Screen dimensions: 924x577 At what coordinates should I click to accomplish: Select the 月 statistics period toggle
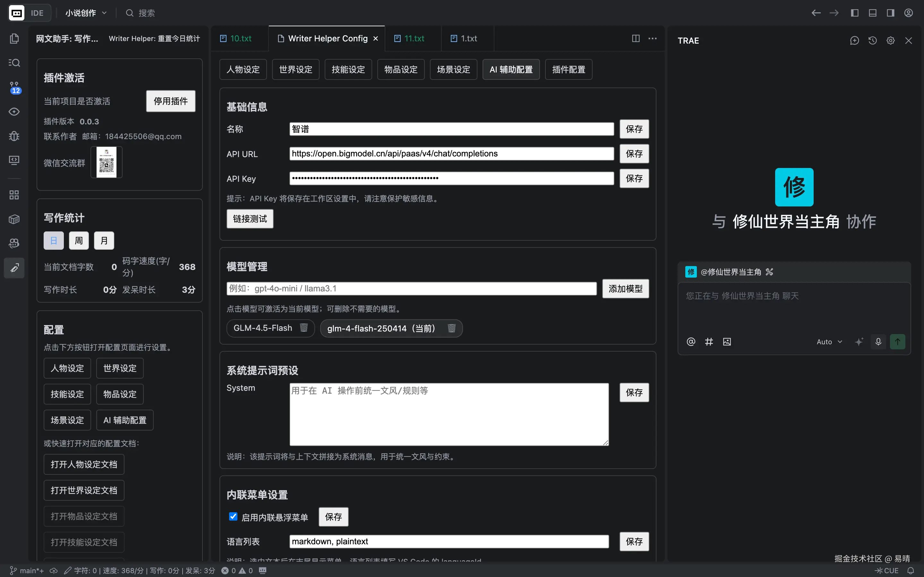point(104,240)
